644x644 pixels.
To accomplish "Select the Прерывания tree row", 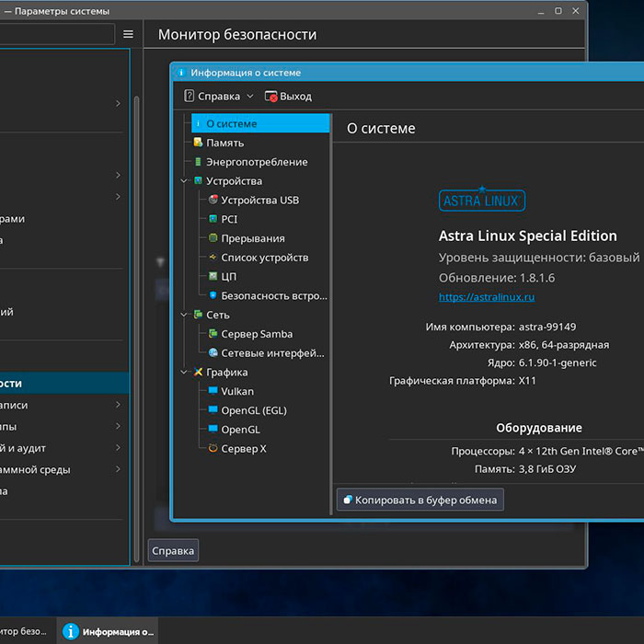I will tap(253, 238).
